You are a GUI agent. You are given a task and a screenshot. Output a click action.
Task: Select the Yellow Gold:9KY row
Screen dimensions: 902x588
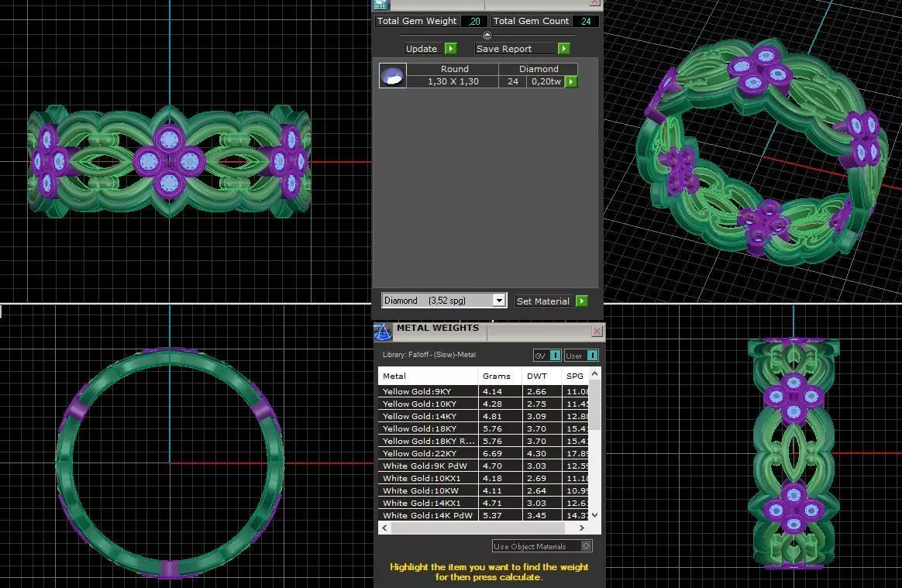(x=484, y=391)
